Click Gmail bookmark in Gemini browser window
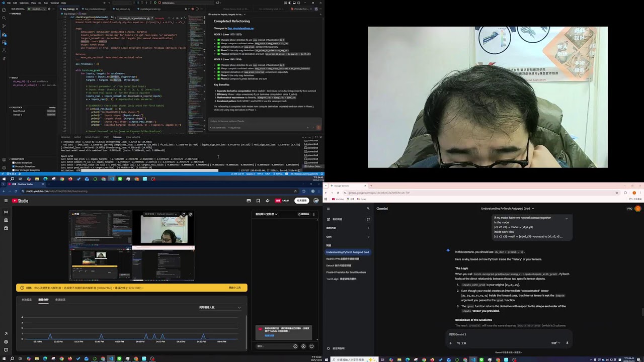This screenshot has width=644, height=362. [362, 199]
